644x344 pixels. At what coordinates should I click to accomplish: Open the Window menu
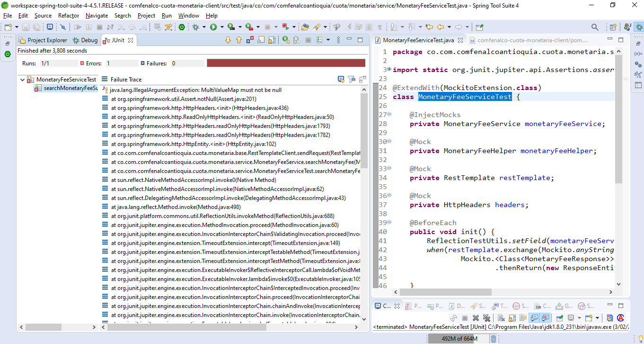click(189, 16)
